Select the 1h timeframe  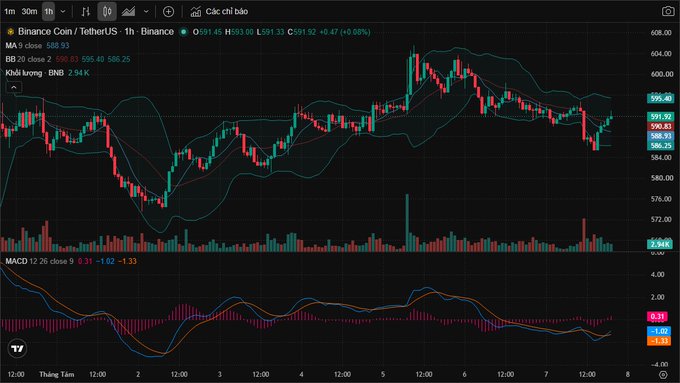(x=49, y=12)
